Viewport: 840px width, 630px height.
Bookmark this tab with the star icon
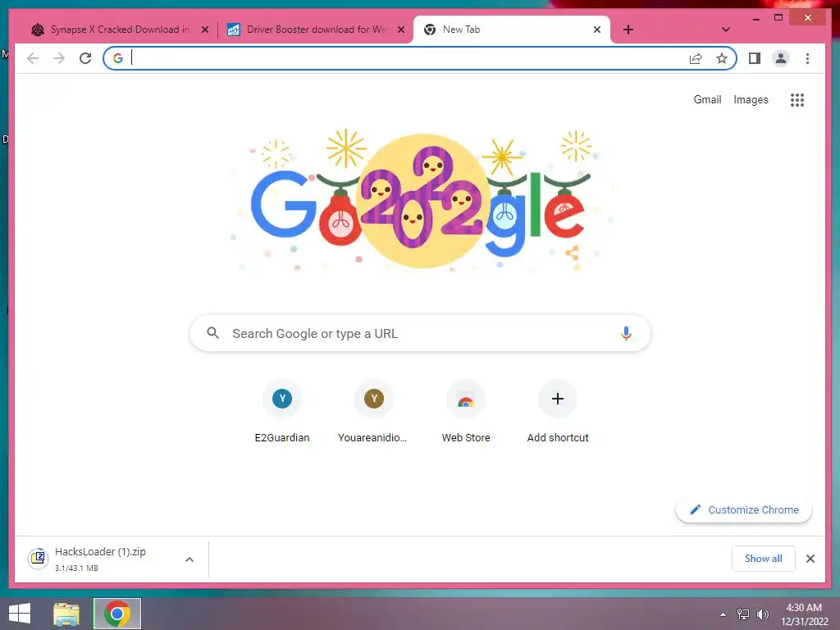(x=722, y=58)
